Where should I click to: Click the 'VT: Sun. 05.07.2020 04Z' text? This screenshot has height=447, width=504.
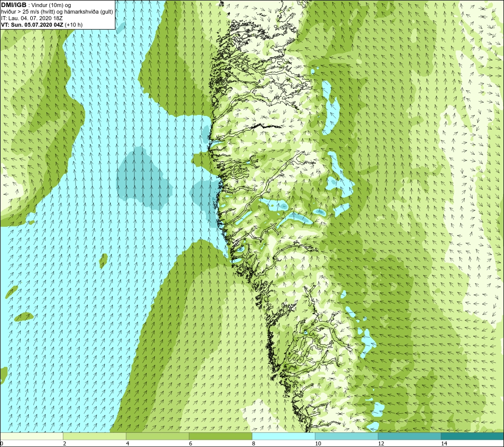32,25
